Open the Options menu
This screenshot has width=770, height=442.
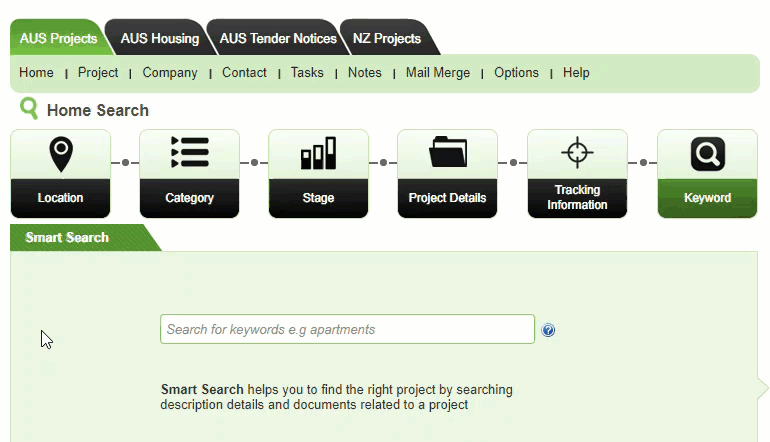(516, 73)
